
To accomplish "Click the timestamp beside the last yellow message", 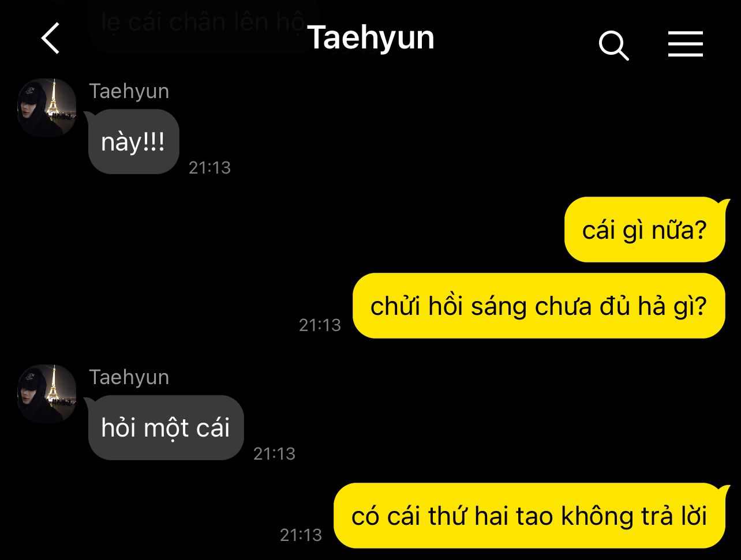I will tap(301, 535).
